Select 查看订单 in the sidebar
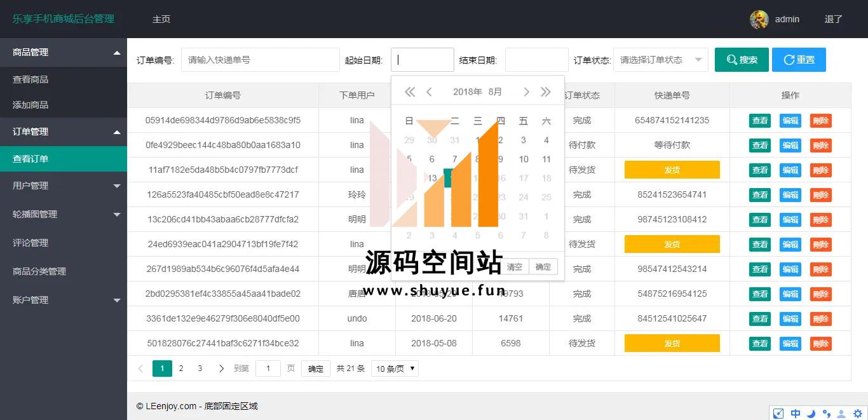Image resolution: width=868 pixels, height=420 pixels. [x=64, y=159]
